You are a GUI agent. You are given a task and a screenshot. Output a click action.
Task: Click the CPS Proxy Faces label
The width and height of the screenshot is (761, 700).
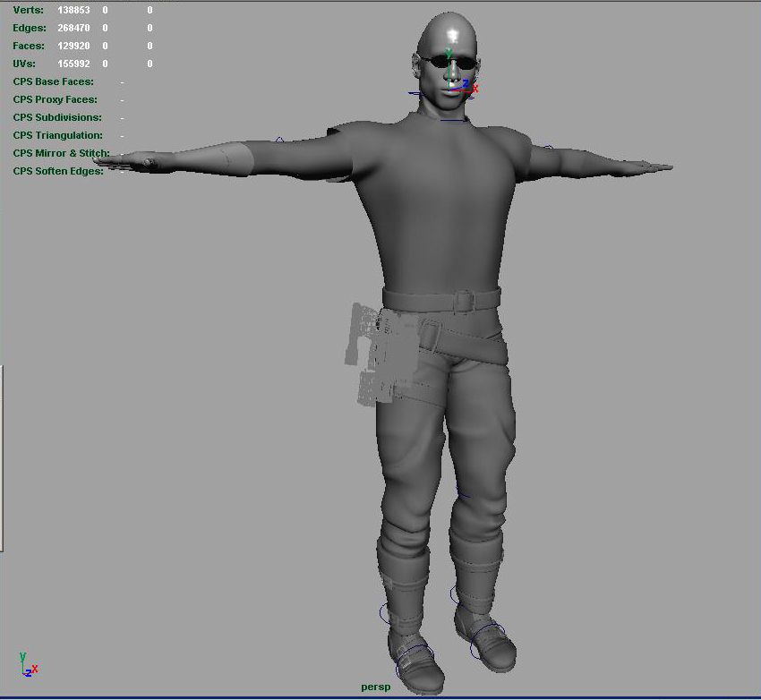pos(55,99)
